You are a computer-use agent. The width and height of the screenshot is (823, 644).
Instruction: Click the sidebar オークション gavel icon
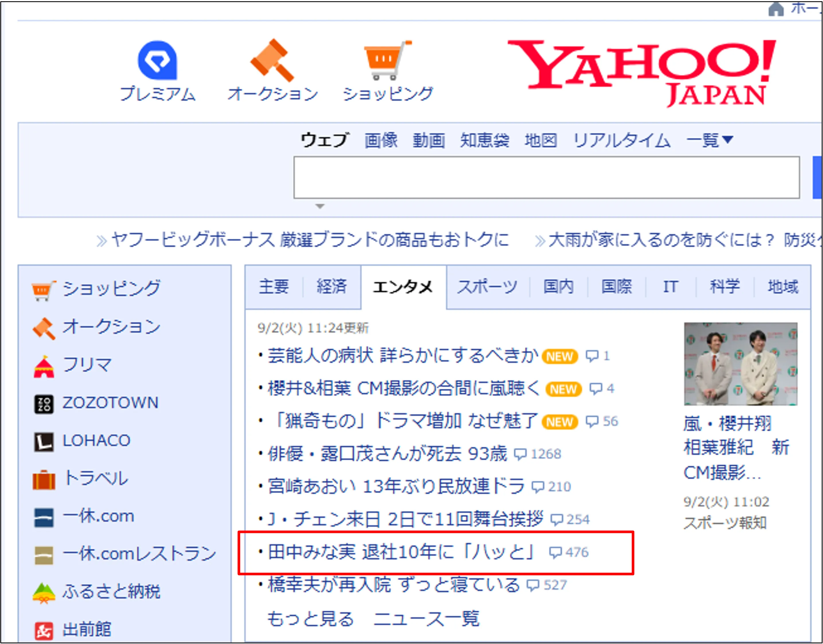(x=44, y=328)
